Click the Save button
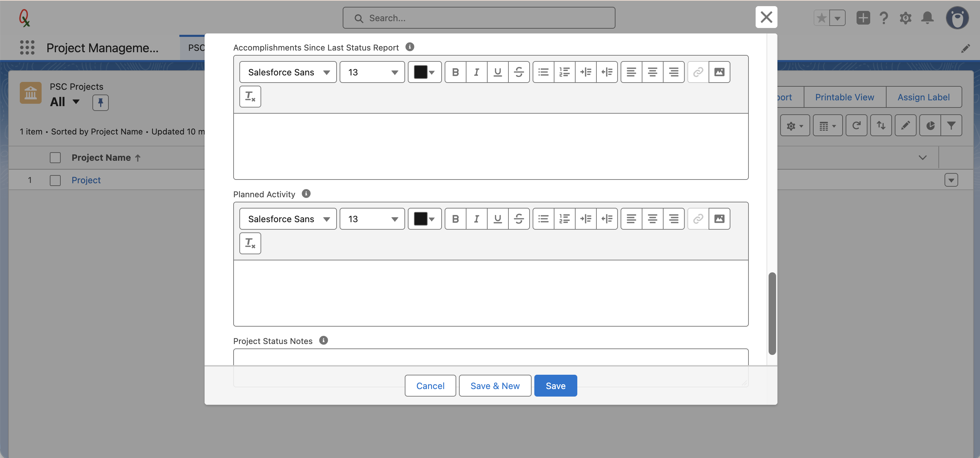The height and width of the screenshot is (458, 980). 555,386
